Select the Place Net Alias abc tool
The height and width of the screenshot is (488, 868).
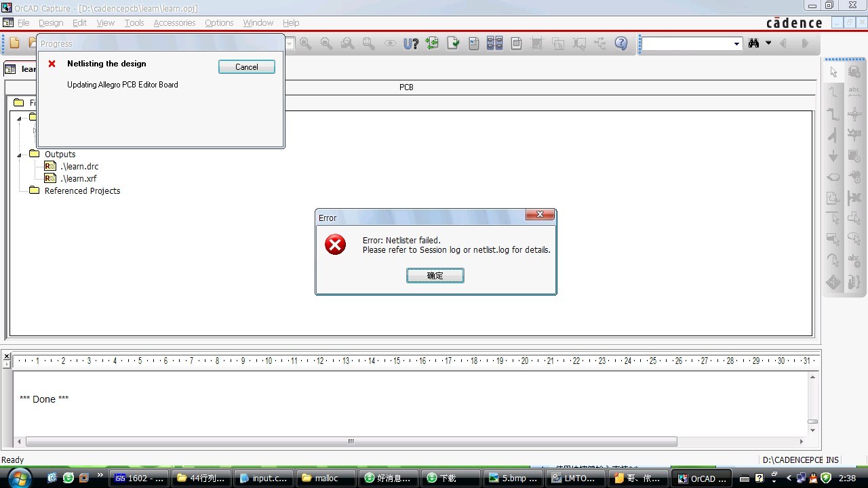pyautogui.click(x=854, y=93)
